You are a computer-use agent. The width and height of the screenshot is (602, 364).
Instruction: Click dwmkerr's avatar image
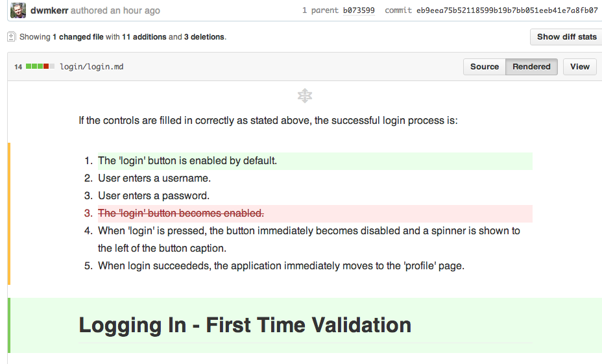coord(18,10)
